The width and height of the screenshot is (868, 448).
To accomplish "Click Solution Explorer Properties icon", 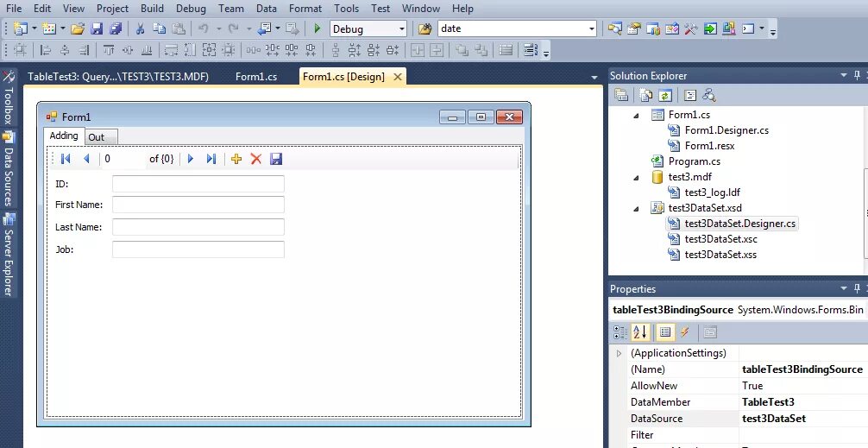I will [621, 95].
